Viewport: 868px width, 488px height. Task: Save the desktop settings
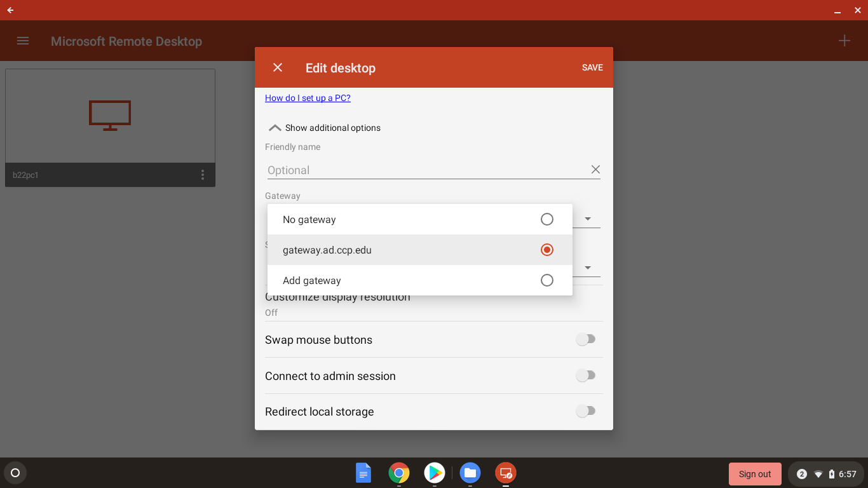click(x=592, y=67)
